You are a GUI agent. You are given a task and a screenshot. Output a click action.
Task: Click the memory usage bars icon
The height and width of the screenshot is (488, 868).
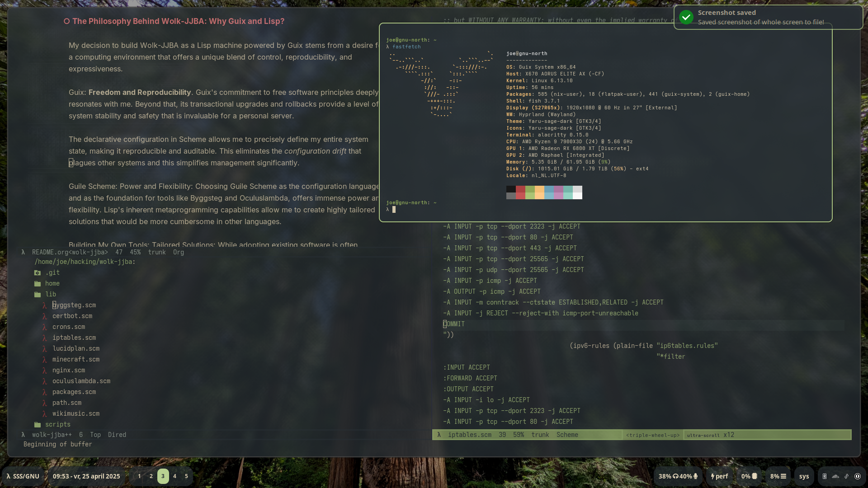(783, 476)
